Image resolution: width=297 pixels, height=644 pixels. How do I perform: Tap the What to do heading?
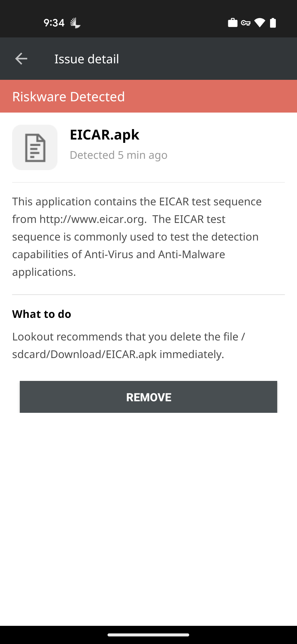coord(42,314)
